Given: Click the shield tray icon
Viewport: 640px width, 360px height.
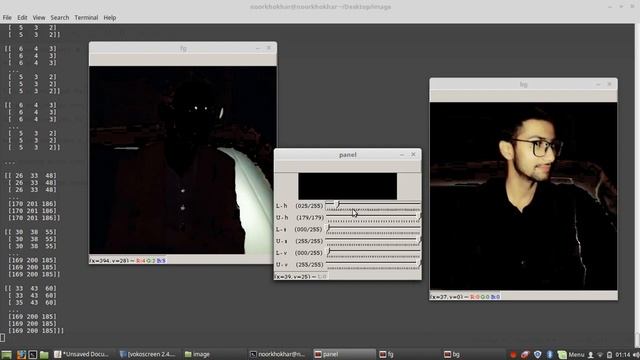Looking at the screenshot, I should pyautogui.click(x=538, y=355).
